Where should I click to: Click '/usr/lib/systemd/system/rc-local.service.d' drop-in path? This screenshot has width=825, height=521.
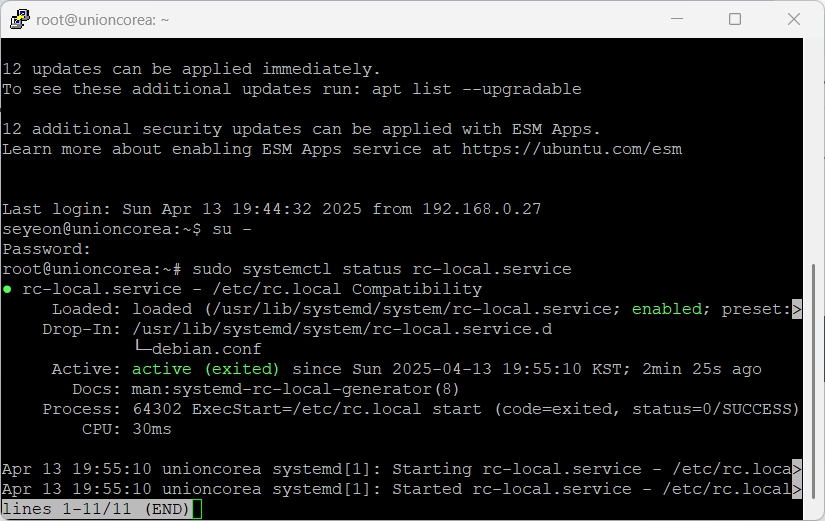(342, 329)
